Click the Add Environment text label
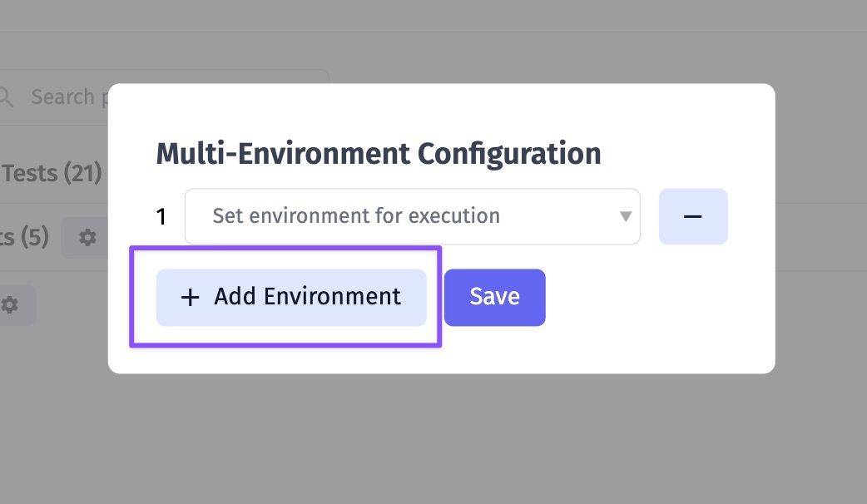The height and width of the screenshot is (504, 867). [307, 297]
